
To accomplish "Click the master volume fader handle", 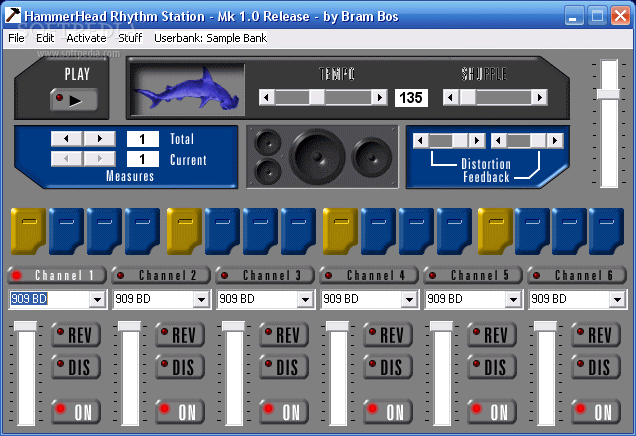I will click(608, 94).
